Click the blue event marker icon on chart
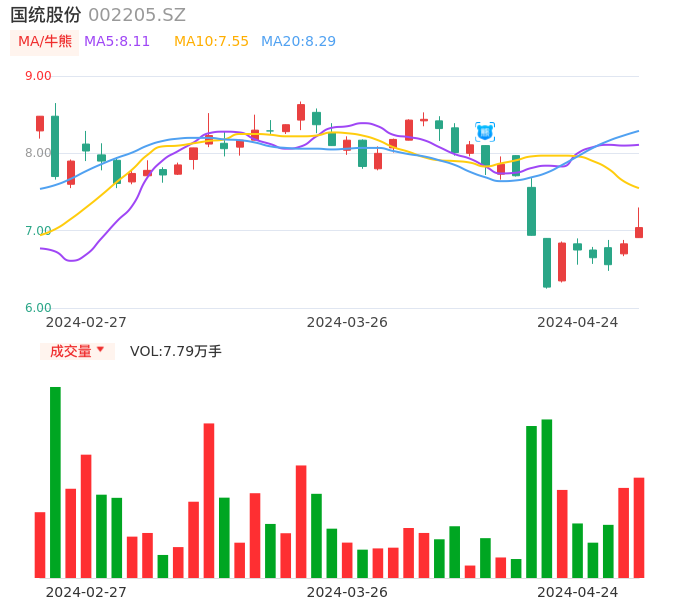Viewport: 686px width, 606px height. [x=485, y=132]
